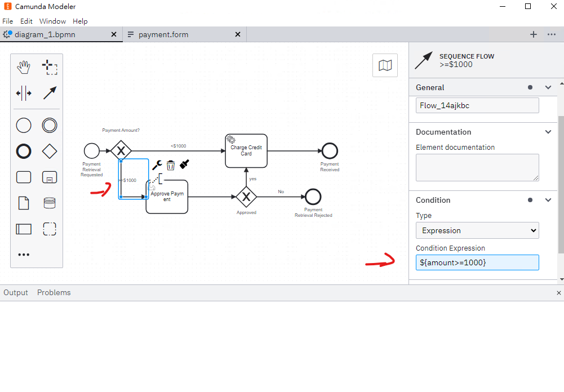564x392 pixels.
Task: Open the File menu
Action: pyautogui.click(x=7, y=21)
